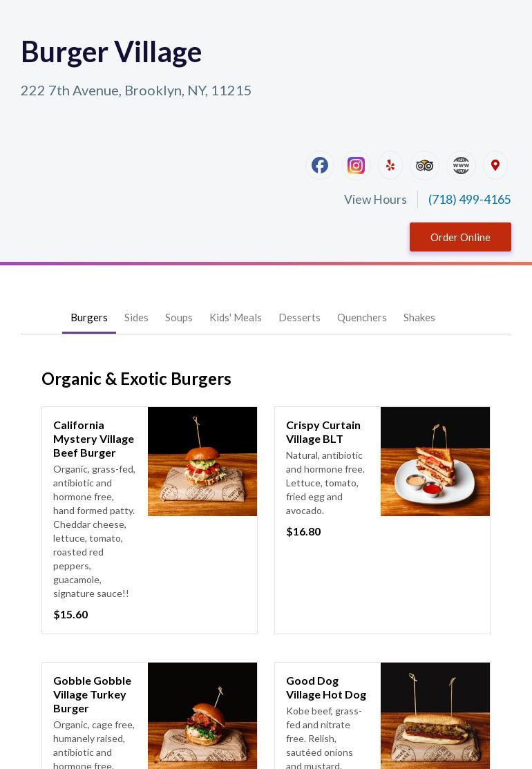
Task: Click California Mystery Village Beef Burger photo
Action: click(x=202, y=462)
